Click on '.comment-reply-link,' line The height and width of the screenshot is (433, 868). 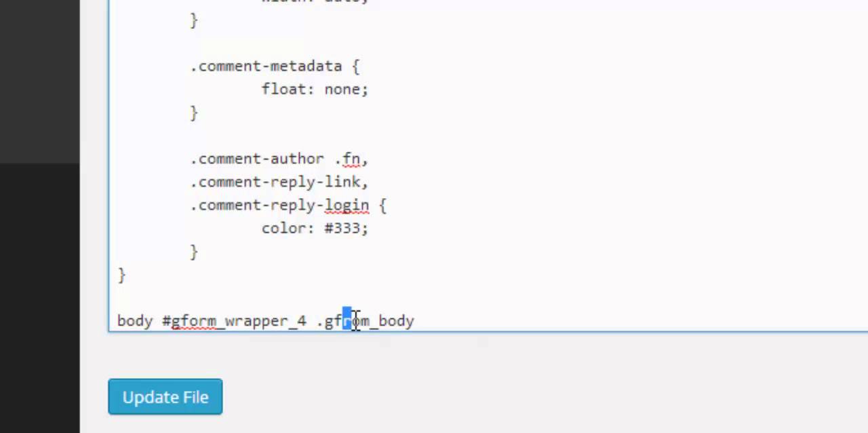tap(279, 182)
